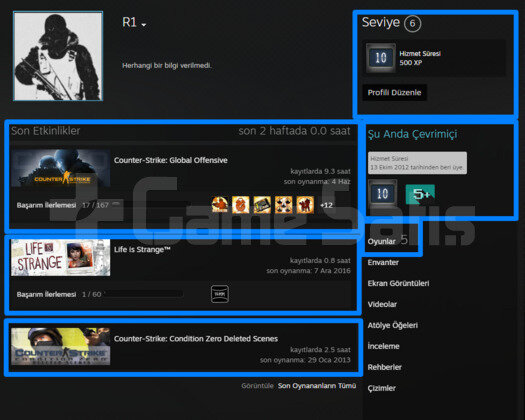The height and width of the screenshot is (420, 525).
Task: Select the third CS:GO achievement icon
Action: pos(262,205)
